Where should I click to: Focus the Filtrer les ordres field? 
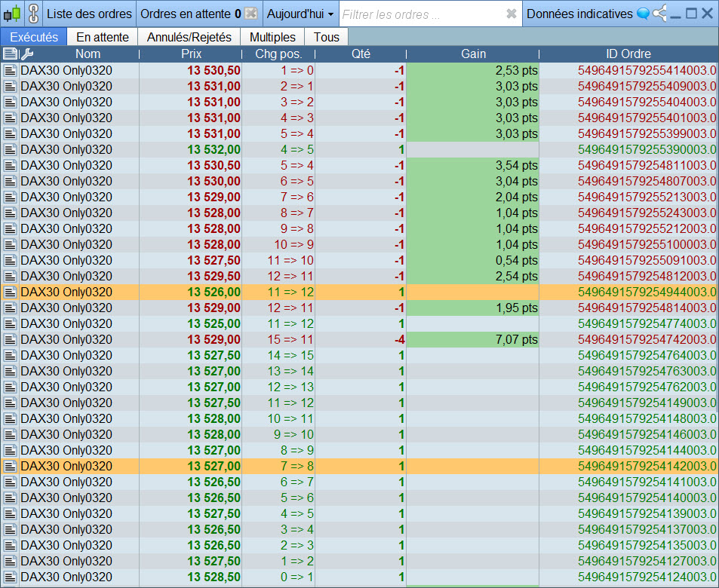(421, 14)
